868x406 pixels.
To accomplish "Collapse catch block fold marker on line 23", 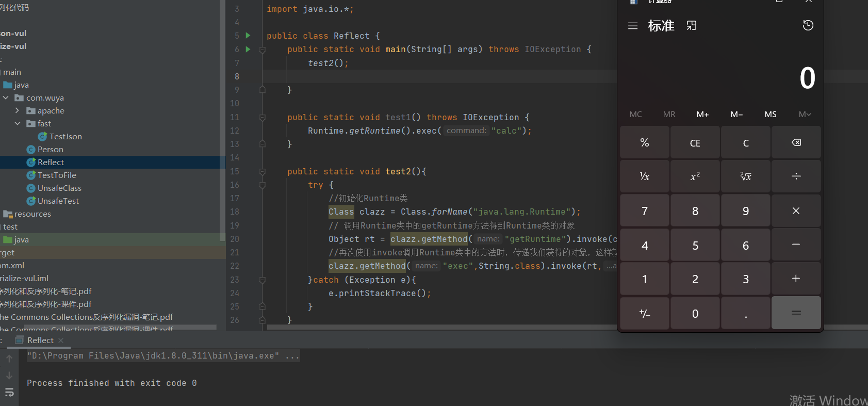I will [x=262, y=280].
